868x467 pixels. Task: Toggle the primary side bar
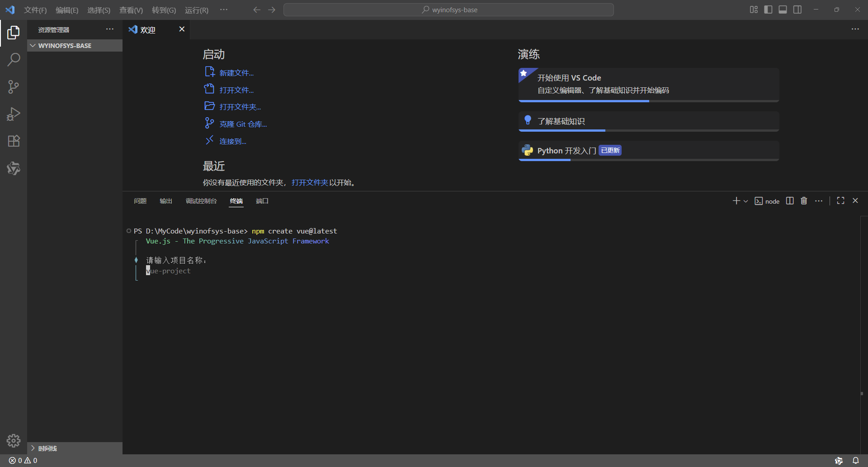[x=768, y=10]
